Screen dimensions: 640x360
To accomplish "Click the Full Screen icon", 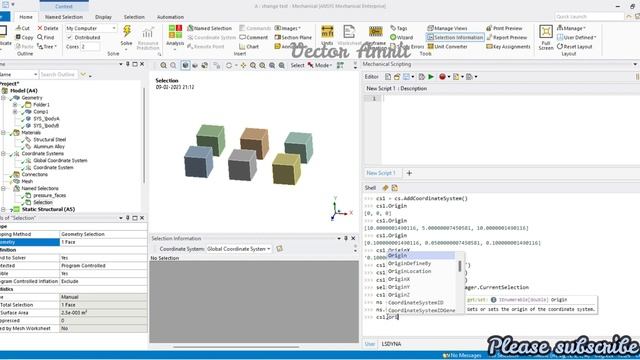I will 546,32.
